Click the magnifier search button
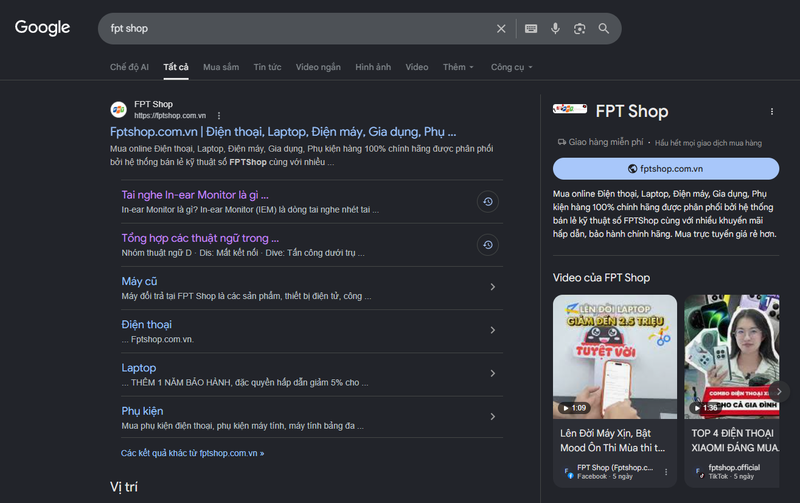The height and width of the screenshot is (503, 800). [604, 29]
